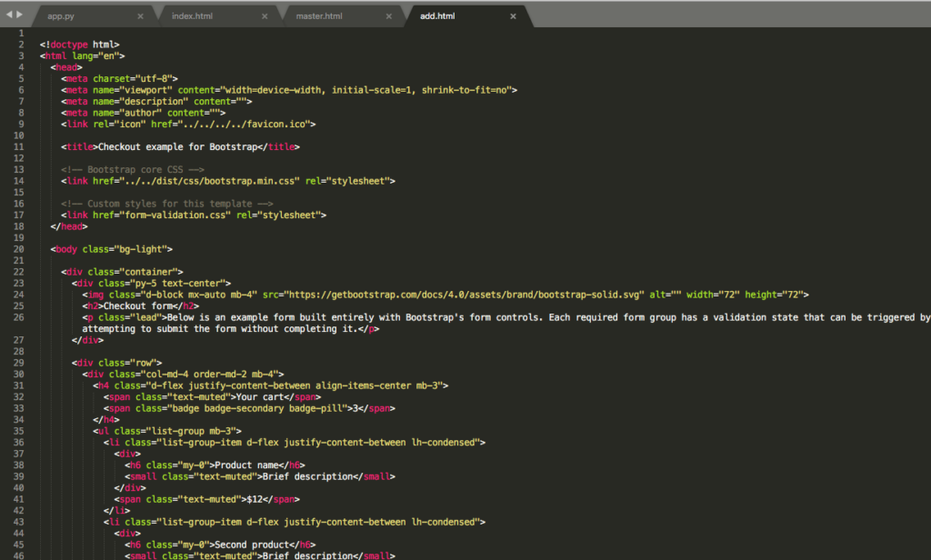Click line number 20 in the gutter
Image resolution: width=931 pixels, height=560 pixels.
pyautogui.click(x=19, y=248)
